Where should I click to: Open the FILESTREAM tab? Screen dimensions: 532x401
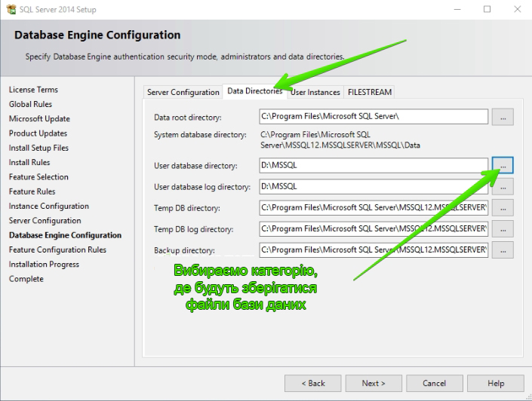pos(370,92)
